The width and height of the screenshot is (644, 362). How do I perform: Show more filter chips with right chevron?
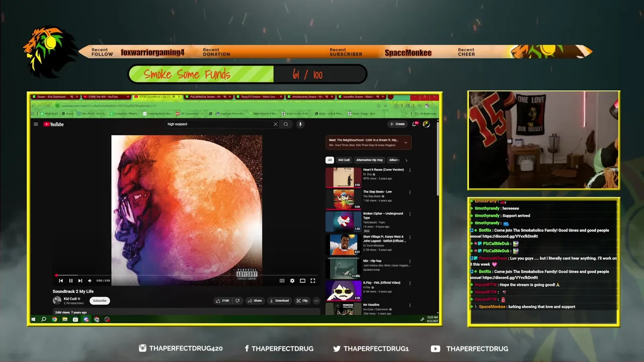coord(406,160)
